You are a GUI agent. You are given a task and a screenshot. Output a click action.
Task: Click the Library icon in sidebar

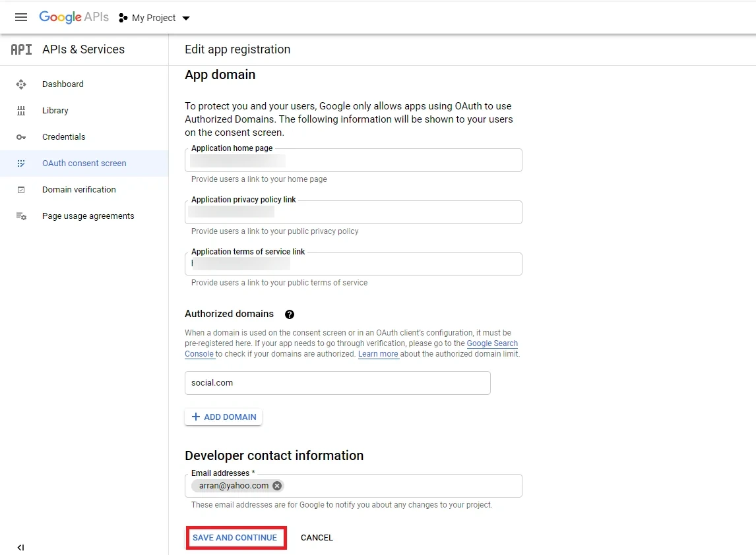[21, 110]
